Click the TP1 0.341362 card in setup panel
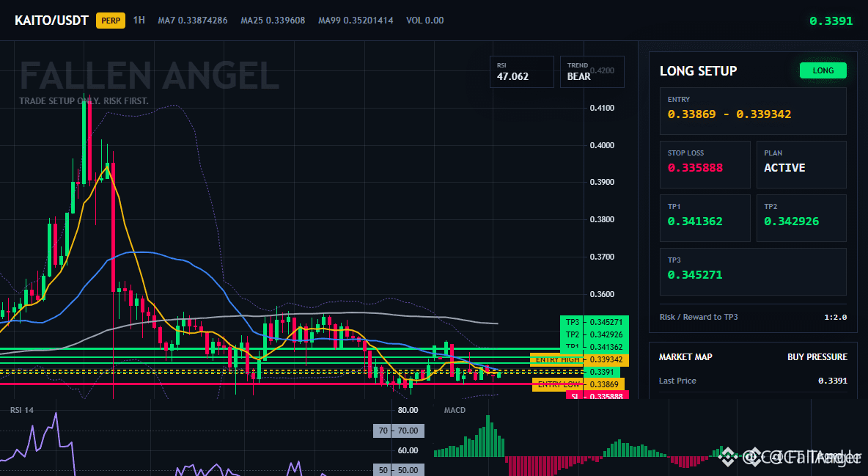The image size is (868, 476). click(x=705, y=218)
